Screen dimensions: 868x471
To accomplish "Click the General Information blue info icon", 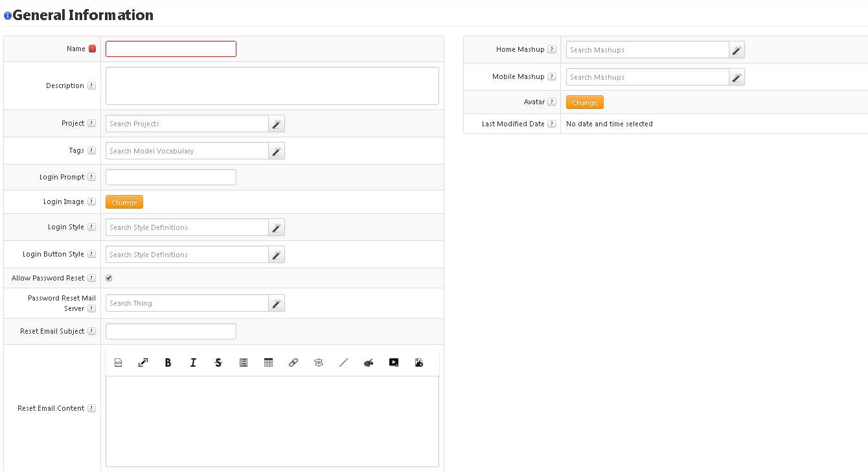I will (x=8, y=16).
